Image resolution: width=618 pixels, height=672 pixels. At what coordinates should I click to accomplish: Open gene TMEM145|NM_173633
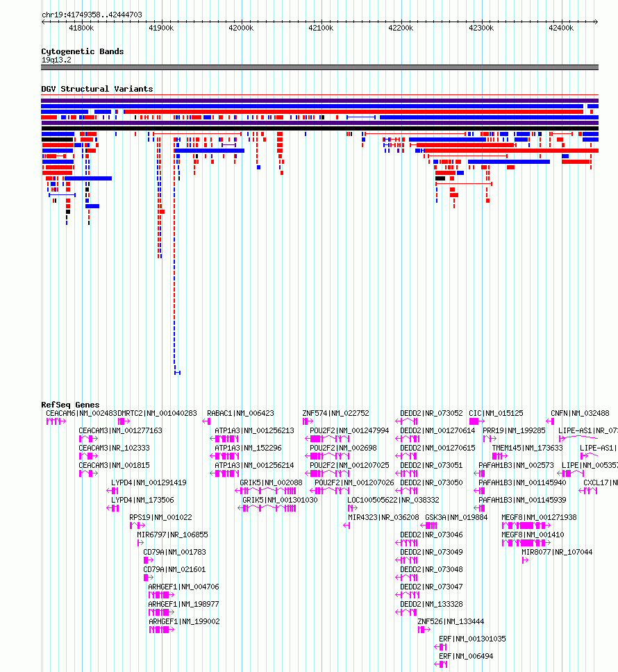[527, 448]
